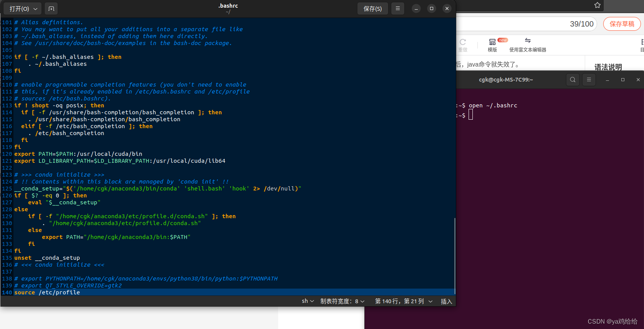Click line 'export PATH=$PATH:/usr/local/cuda/bin'
The image size is (644, 329).
click(78, 154)
